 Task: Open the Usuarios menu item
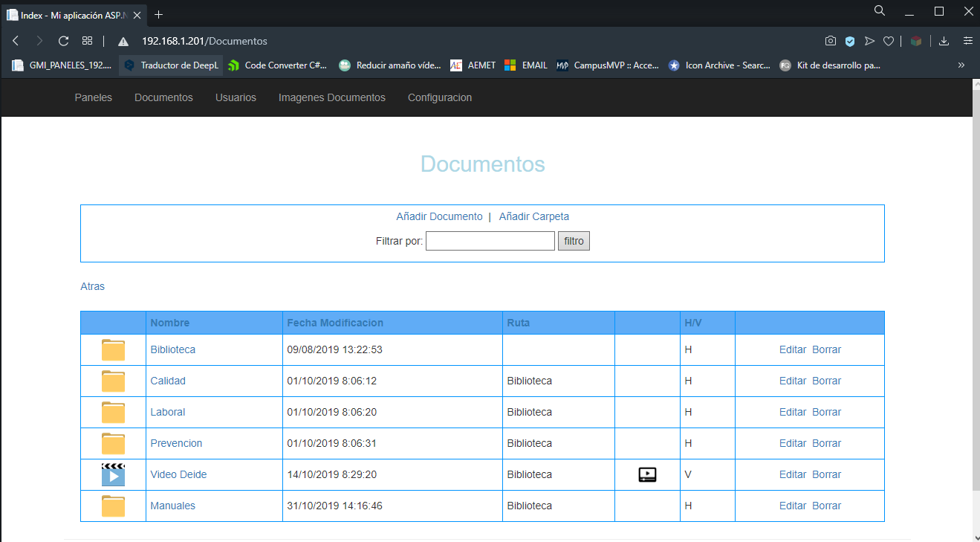coord(236,97)
